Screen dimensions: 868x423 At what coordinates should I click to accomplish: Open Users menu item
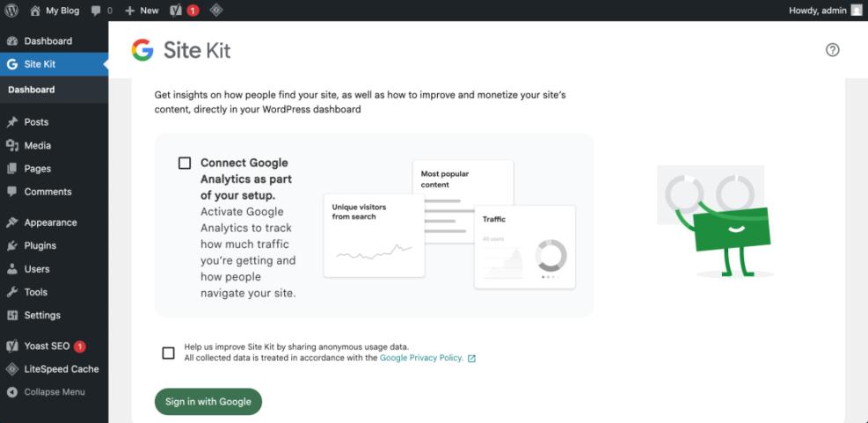point(55,269)
